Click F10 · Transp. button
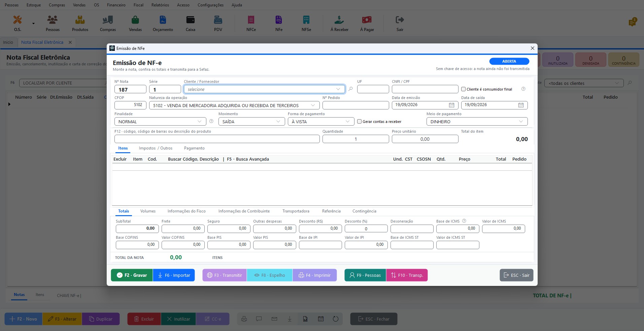 [407, 275]
